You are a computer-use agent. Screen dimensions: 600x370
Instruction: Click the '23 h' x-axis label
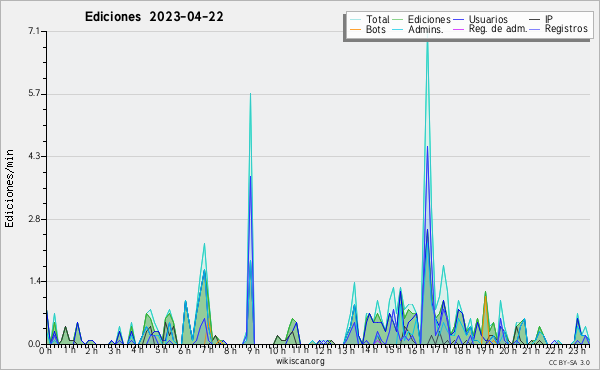click(577, 350)
